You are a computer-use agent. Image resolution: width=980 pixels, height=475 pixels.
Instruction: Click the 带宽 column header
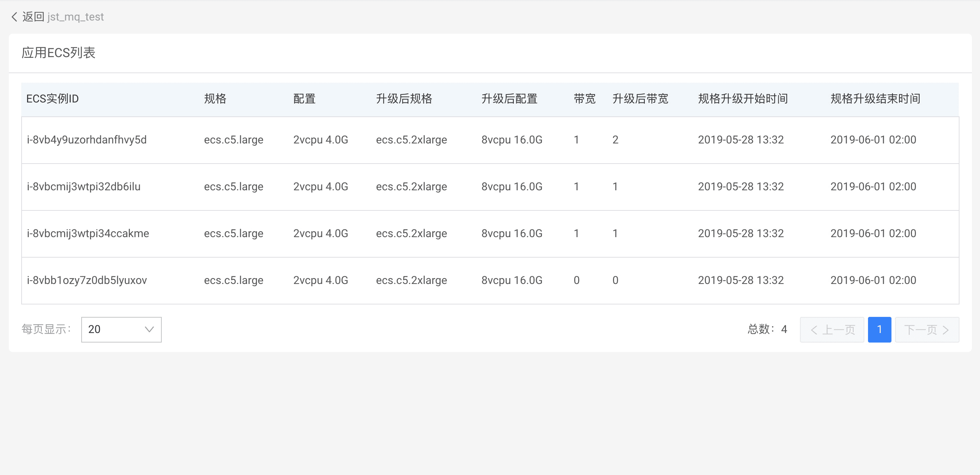(x=585, y=99)
